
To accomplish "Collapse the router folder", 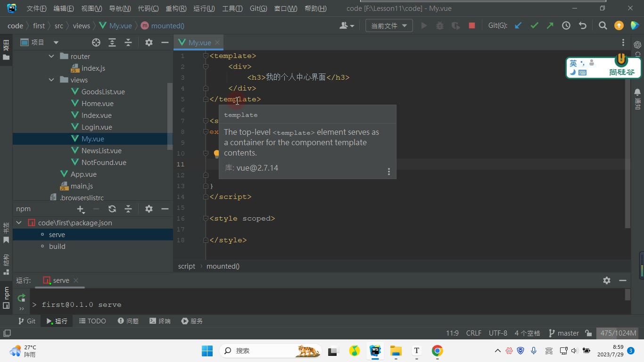I will click(x=51, y=56).
